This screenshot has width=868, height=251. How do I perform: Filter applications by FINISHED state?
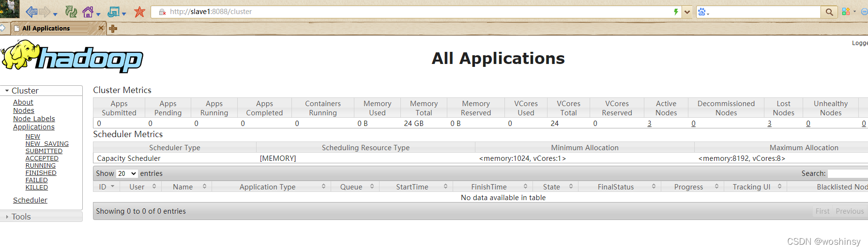pos(41,173)
